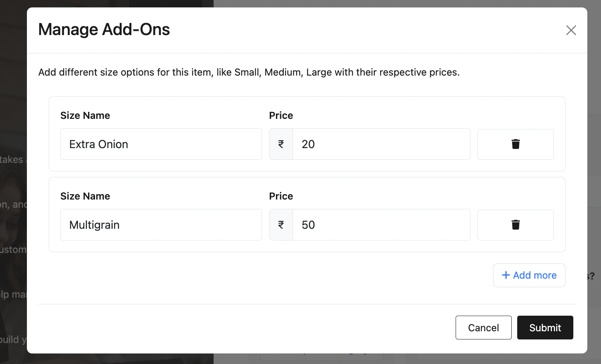Click the price field showing 20
601x364 pixels.
[x=381, y=144]
